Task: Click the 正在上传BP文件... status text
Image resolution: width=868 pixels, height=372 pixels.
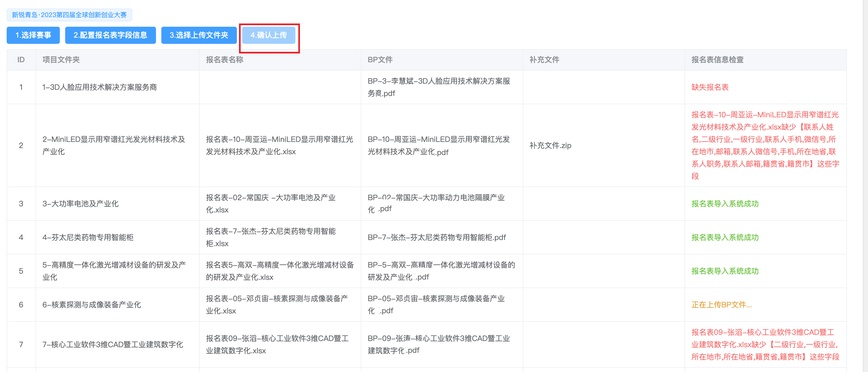Action: 721,305
